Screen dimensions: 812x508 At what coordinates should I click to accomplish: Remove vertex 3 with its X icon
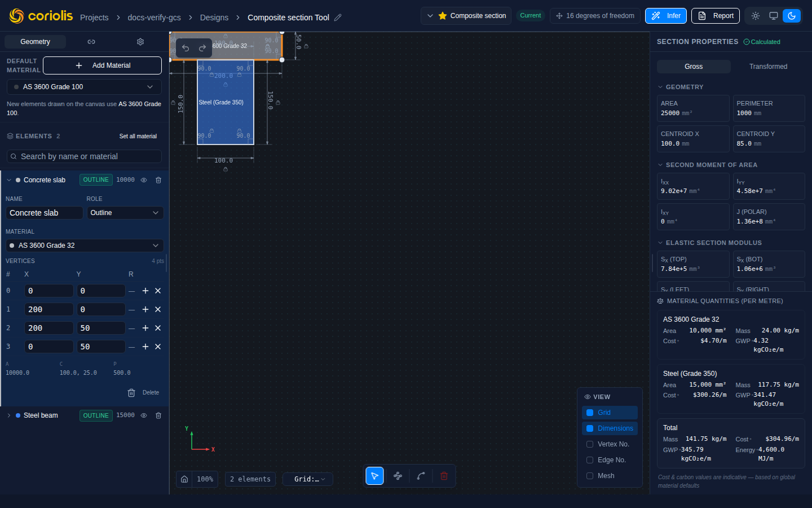point(158,347)
